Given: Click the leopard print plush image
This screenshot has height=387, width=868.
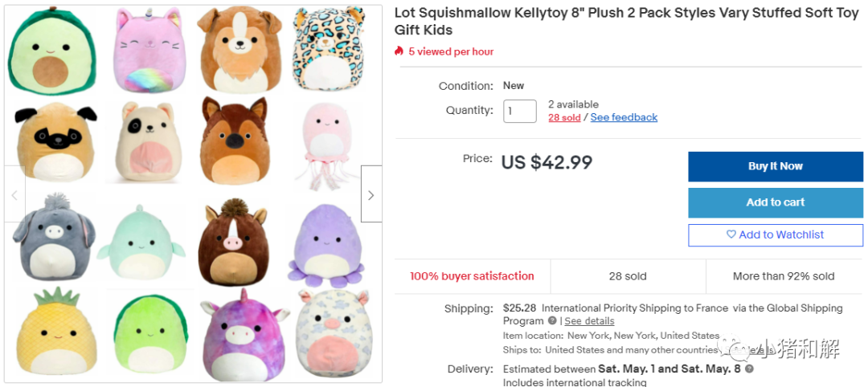Looking at the screenshot, I should coord(322,50).
